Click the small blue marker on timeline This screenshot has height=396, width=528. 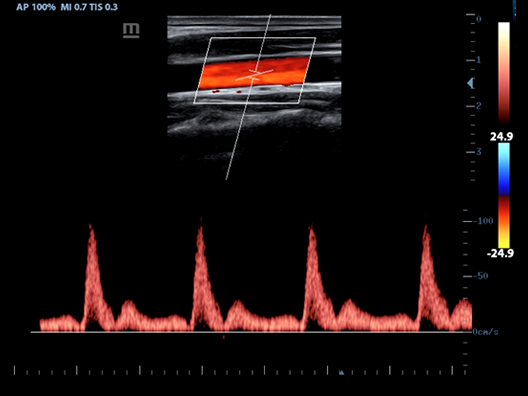point(341,372)
